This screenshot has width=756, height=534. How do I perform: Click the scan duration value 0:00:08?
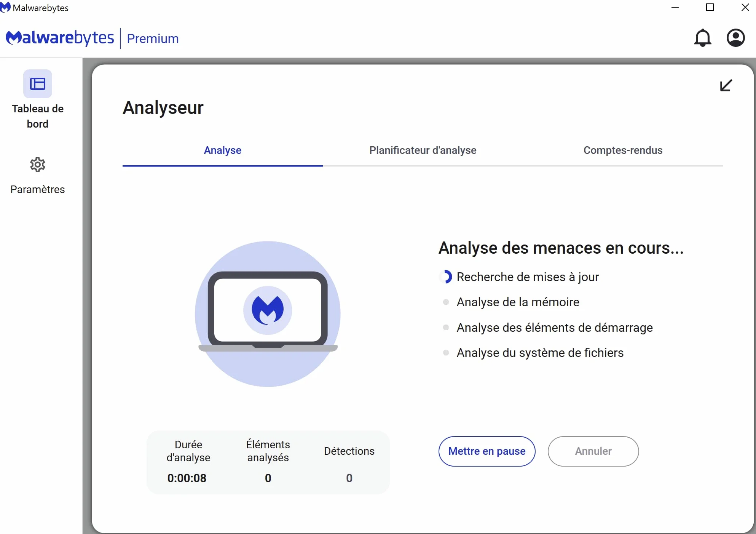pyautogui.click(x=187, y=478)
